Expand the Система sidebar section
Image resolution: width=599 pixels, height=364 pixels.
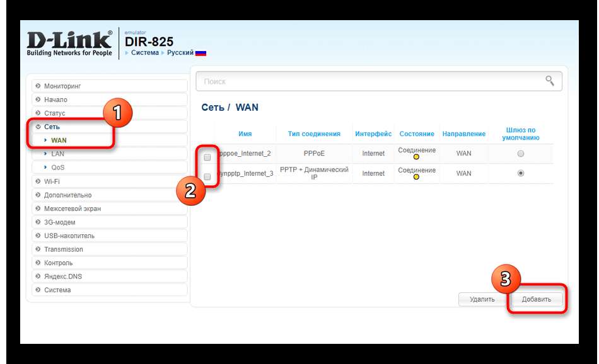[110, 290]
